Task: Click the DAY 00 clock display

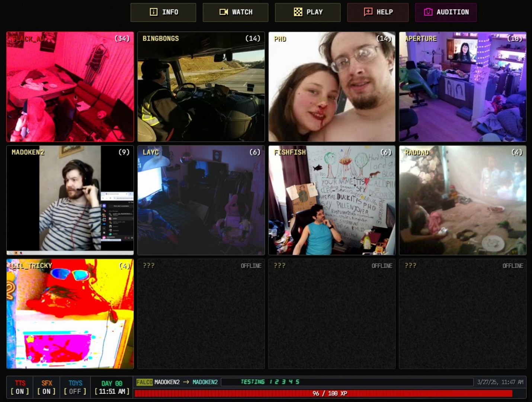Action: 112,387
